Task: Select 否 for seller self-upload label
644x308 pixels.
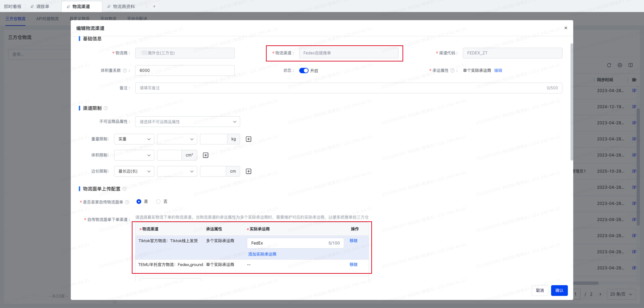Action: pos(158,202)
